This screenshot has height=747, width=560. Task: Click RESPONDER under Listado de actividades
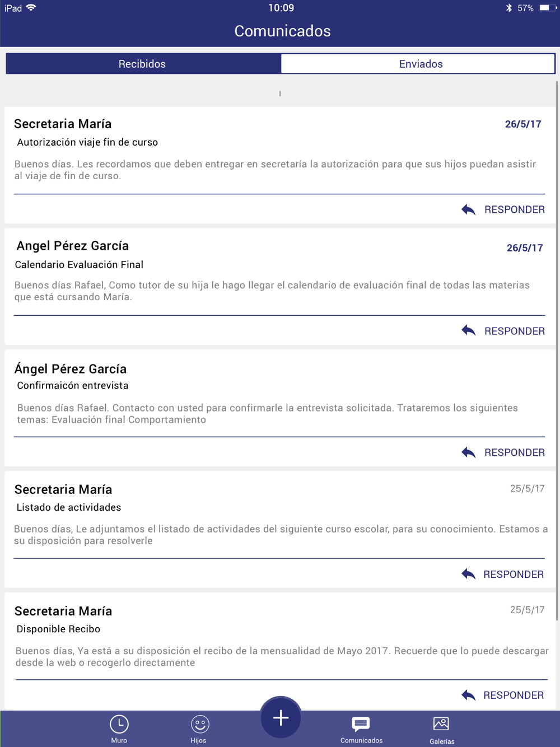coord(514,574)
